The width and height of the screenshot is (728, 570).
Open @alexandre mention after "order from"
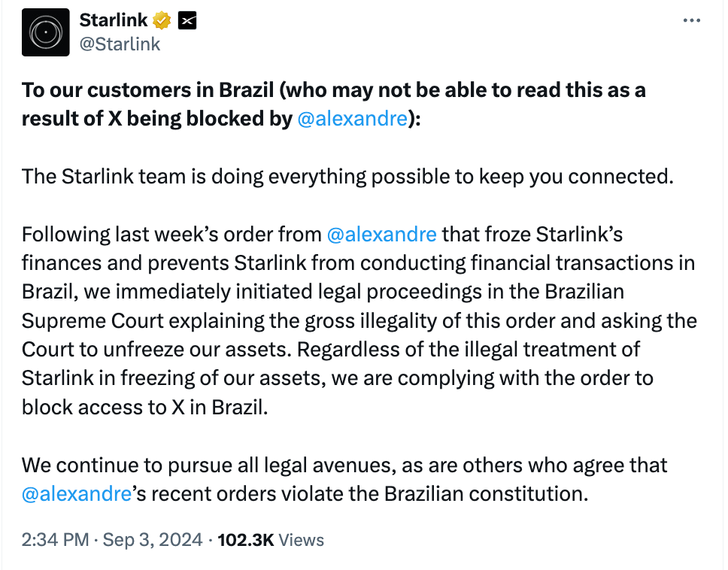[x=382, y=234]
